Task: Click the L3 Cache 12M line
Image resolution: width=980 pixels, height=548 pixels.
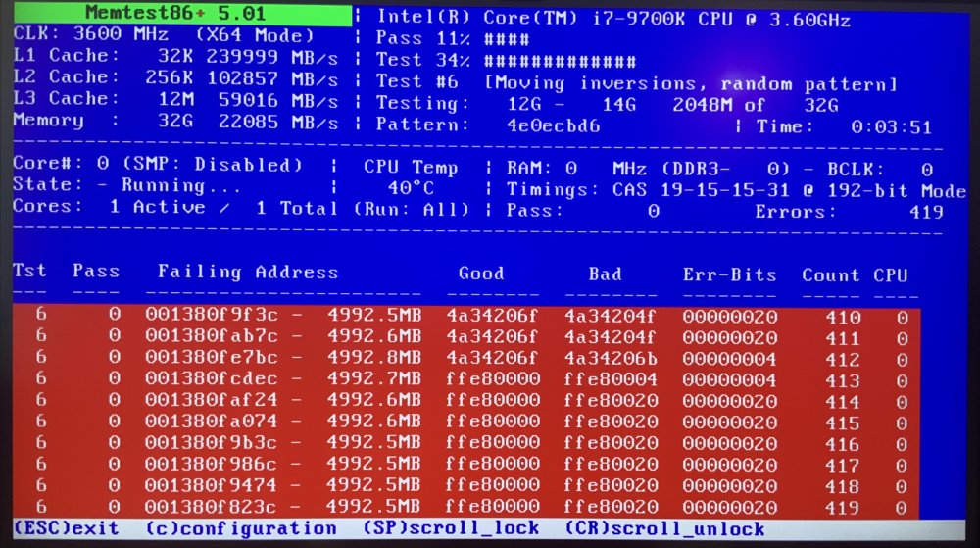Action: [175, 100]
